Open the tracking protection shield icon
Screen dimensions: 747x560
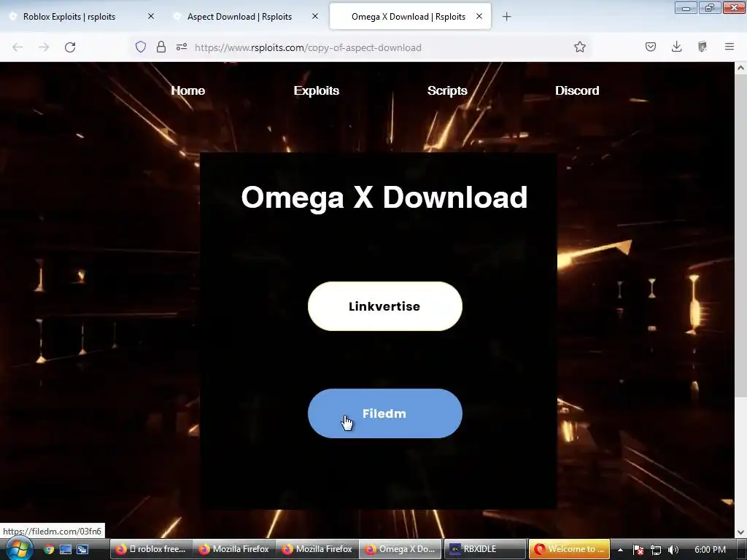tap(141, 47)
